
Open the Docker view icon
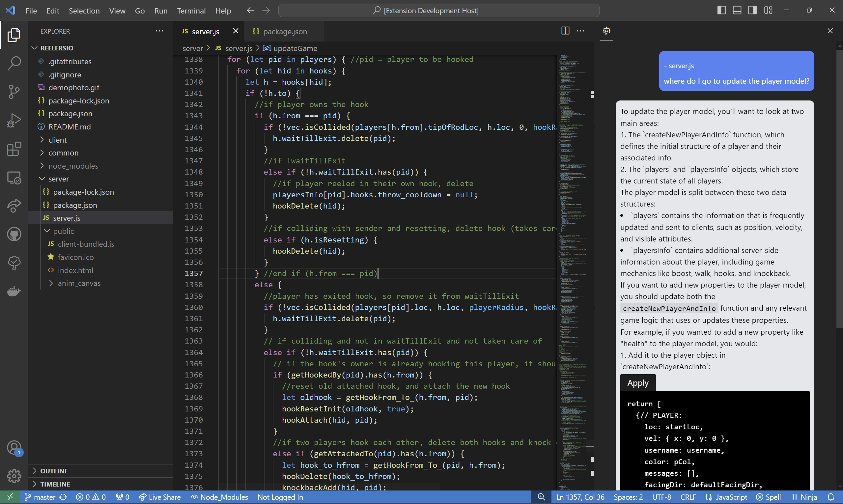coord(14,291)
